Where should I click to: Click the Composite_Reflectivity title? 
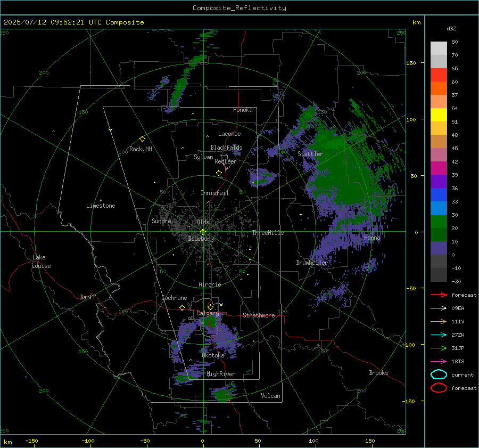click(239, 8)
